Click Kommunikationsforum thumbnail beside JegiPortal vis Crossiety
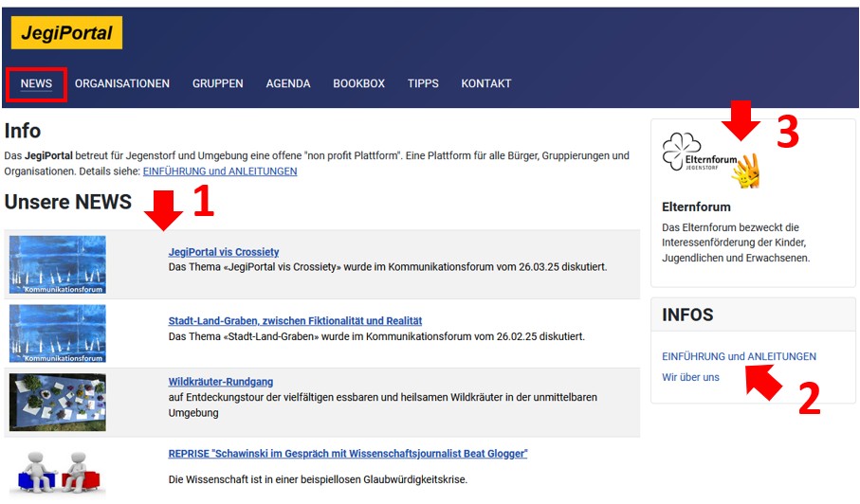 (58, 264)
